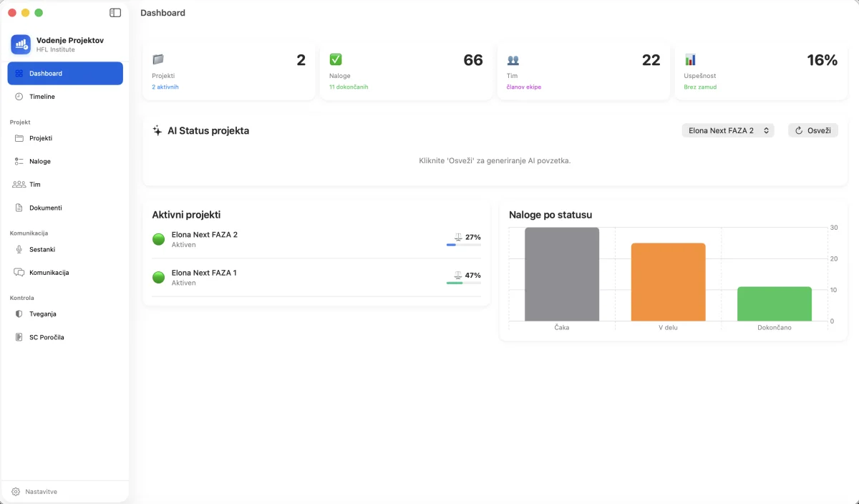
Task: Click the Timeline clock icon
Action: tap(19, 97)
